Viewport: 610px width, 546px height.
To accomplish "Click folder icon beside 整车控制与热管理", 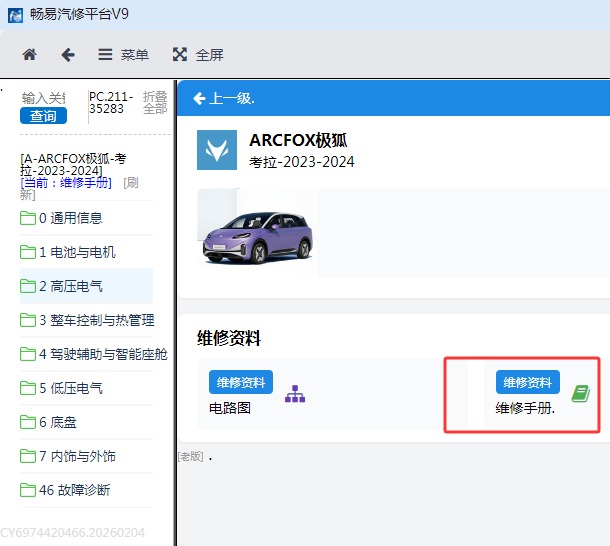I will tap(28, 320).
